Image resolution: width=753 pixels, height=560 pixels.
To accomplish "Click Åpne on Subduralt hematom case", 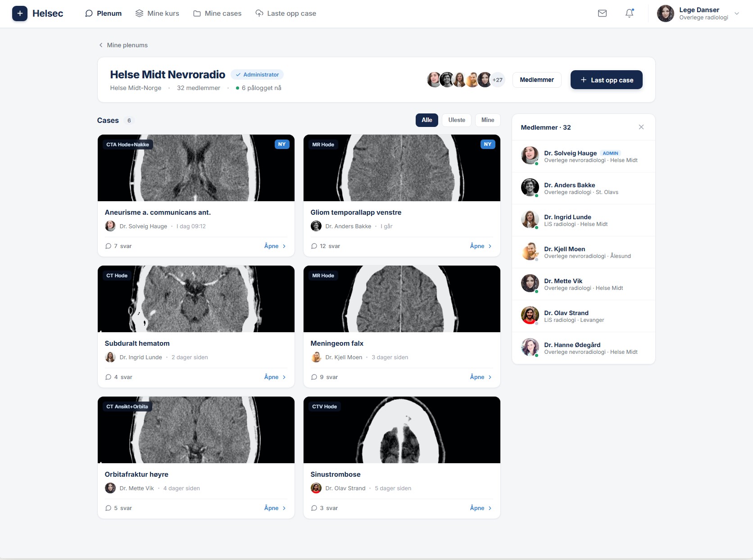I will pos(275,377).
